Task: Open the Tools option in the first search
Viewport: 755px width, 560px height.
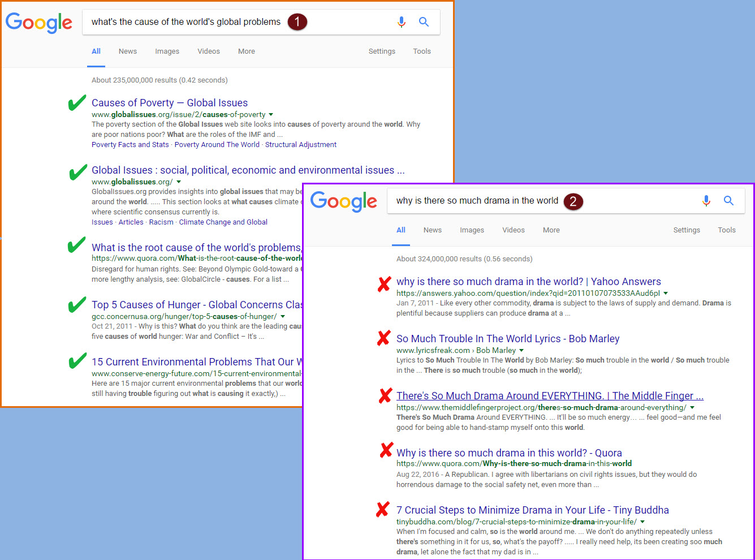Action: pos(421,51)
